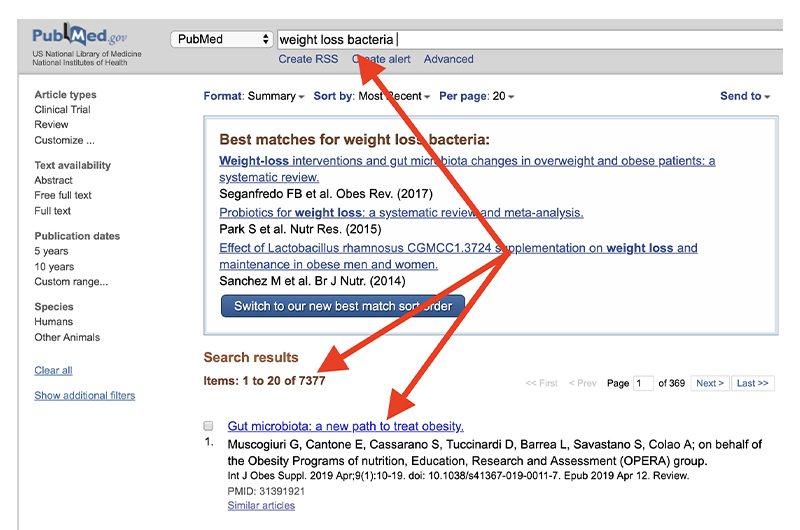Click the Create RSS link
The width and height of the screenshot is (800, 530).
(x=308, y=59)
